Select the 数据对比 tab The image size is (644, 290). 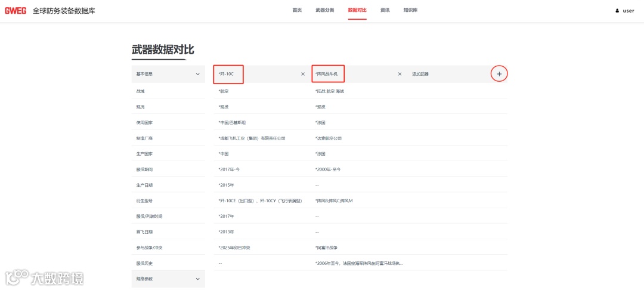point(357,10)
